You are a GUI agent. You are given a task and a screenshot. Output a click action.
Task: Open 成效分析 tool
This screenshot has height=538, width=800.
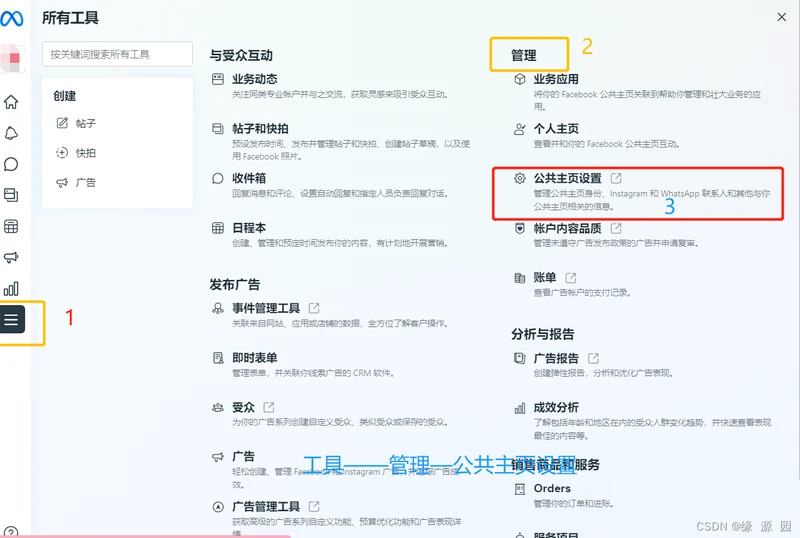(x=556, y=407)
